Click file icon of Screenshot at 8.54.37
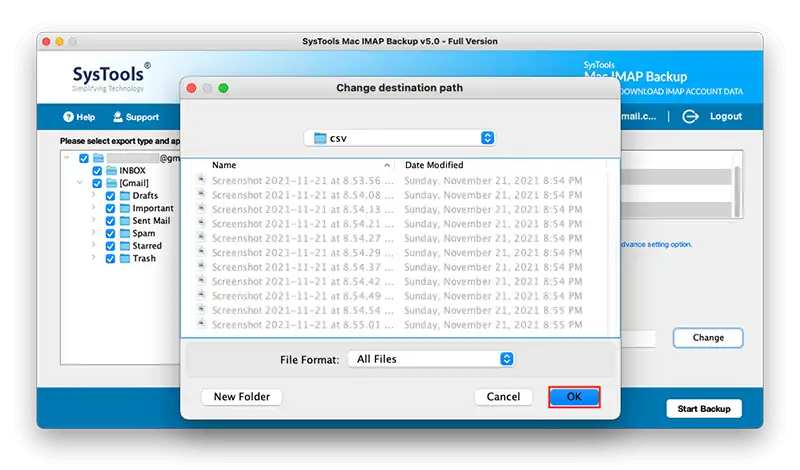 pyautogui.click(x=201, y=266)
